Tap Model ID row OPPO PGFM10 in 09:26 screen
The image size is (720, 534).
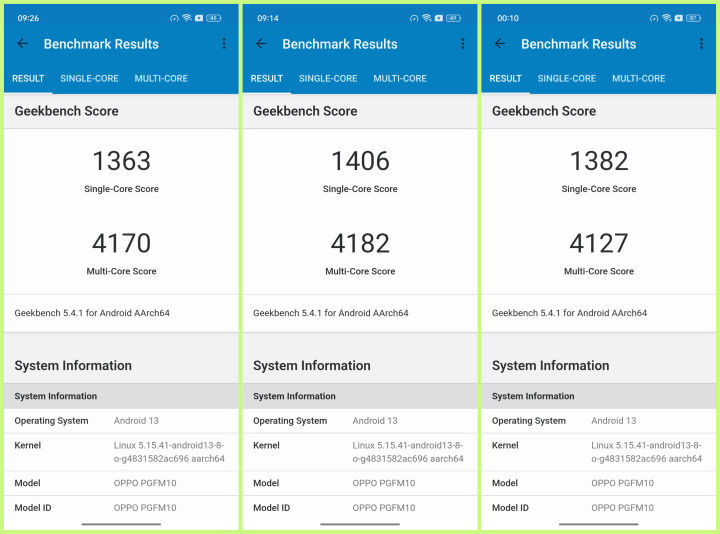121,508
